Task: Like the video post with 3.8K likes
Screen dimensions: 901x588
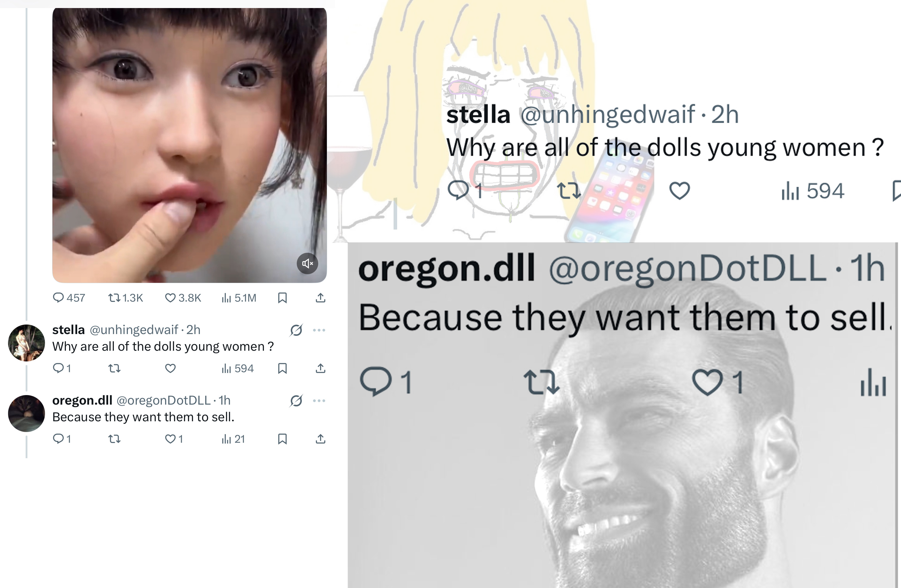Action: tap(183, 298)
